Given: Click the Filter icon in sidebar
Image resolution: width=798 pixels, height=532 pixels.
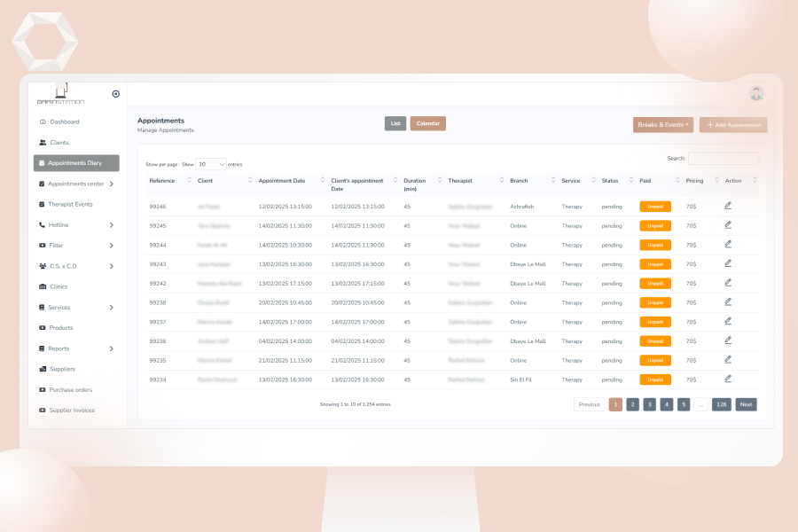Looking at the screenshot, I should pyautogui.click(x=43, y=246).
